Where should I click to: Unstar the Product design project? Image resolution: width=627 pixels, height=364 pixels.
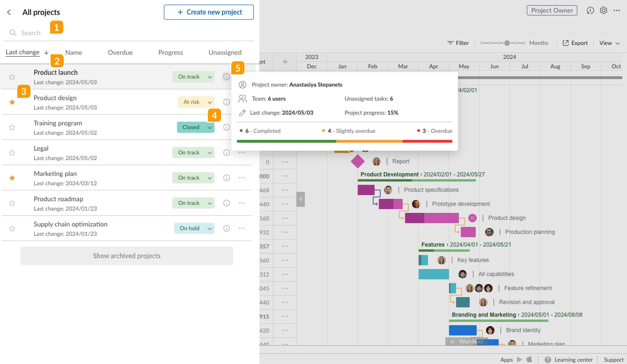(12, 102)
